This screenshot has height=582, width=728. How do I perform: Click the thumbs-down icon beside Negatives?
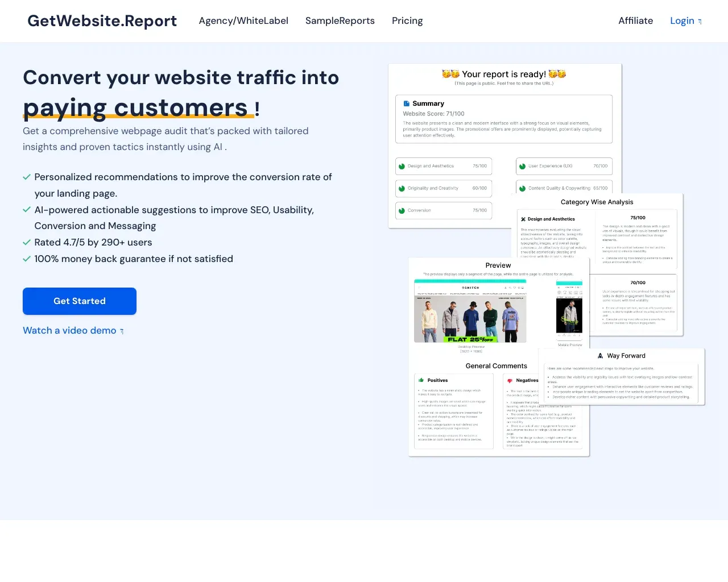pos(510,381)
